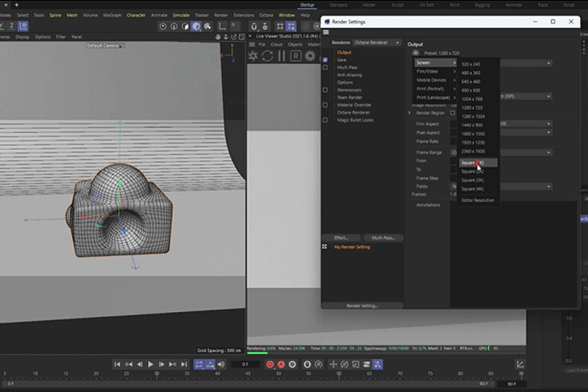This screenshot has height=392, width=588.
Task: Click the Live Viewer send scene icon
Action: (x=253, y=56)
